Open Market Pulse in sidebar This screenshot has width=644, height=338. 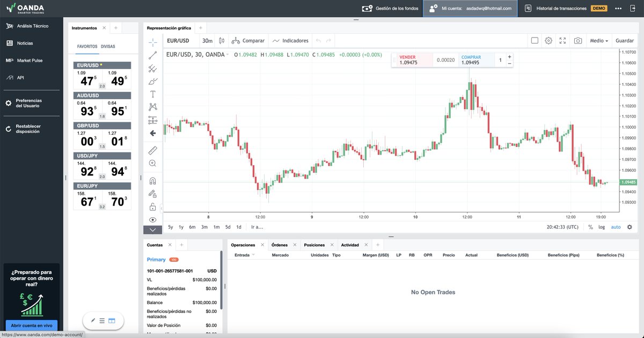point(24,60)
